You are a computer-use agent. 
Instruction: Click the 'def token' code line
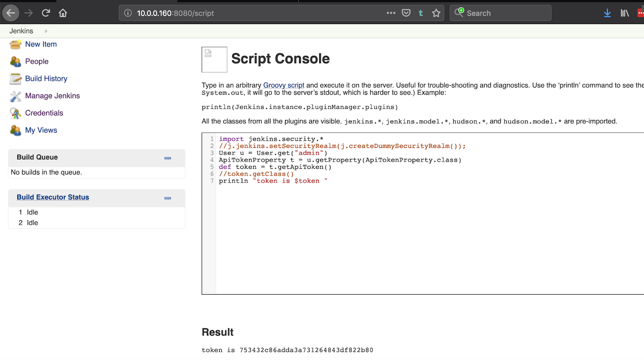[x=275, y=167]
